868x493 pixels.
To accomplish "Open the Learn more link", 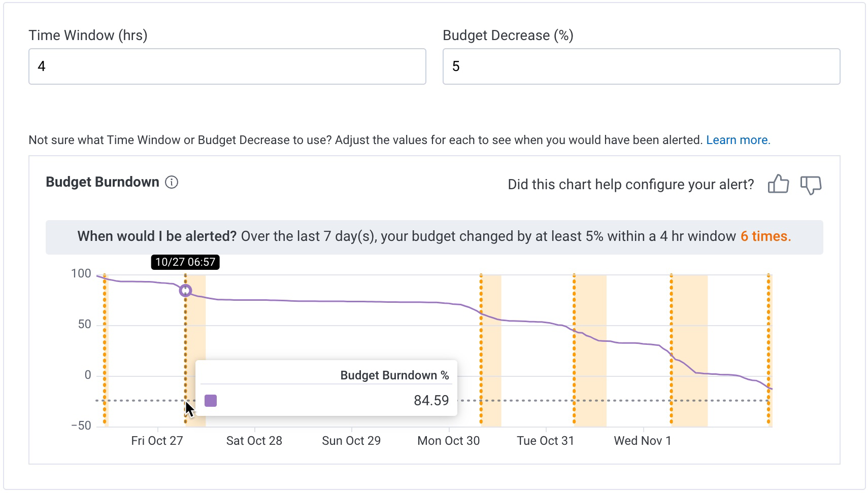I will pyautogui.click(x=738, y=140).
